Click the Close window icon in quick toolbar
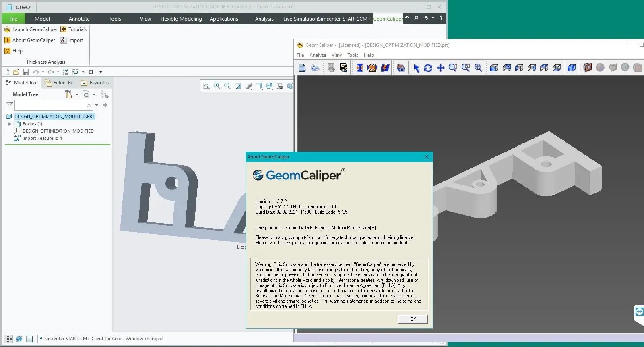644x347 pixels. click(x=91, y=72)
